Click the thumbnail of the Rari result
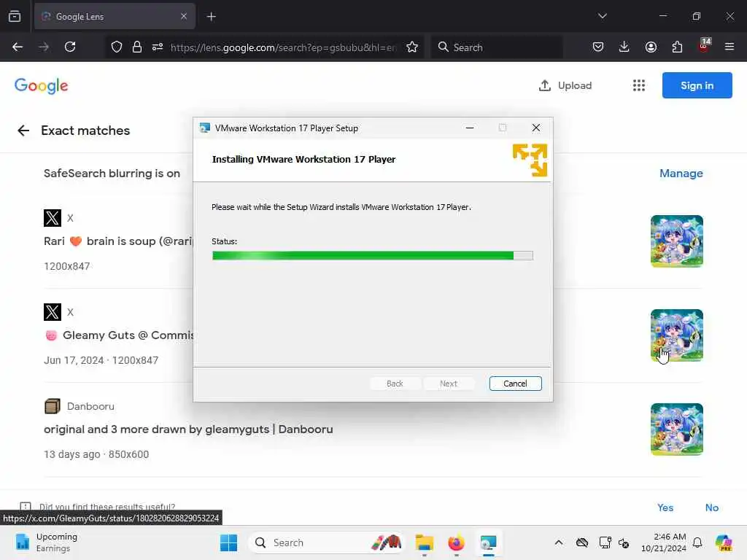 [x=677, y=241]
